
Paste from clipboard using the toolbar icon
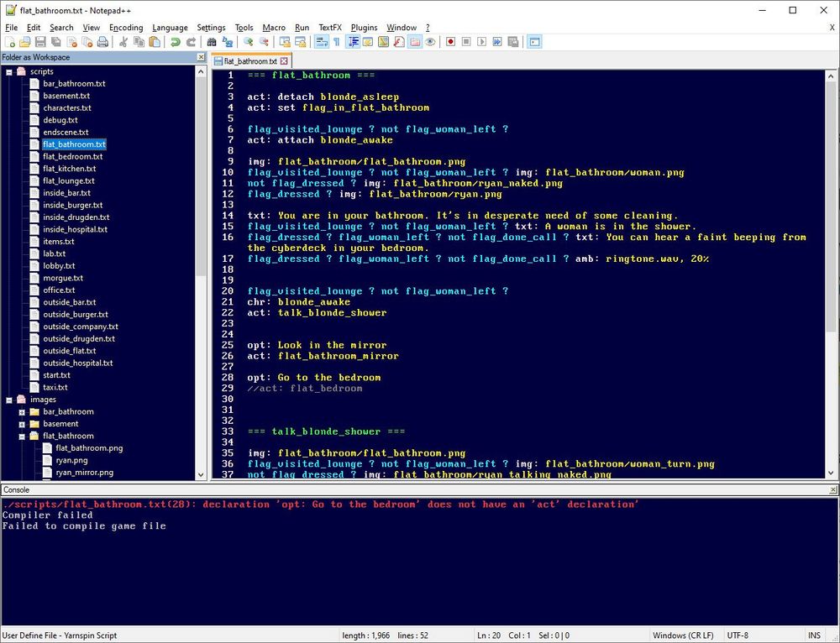point(155,42)
